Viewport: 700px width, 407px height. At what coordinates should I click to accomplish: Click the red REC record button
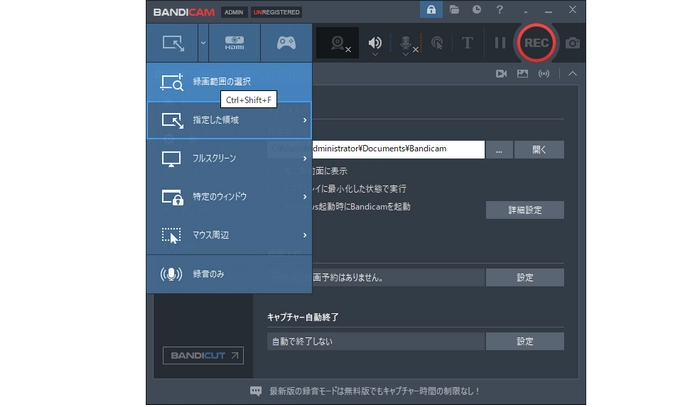click(x=537, y=43)
